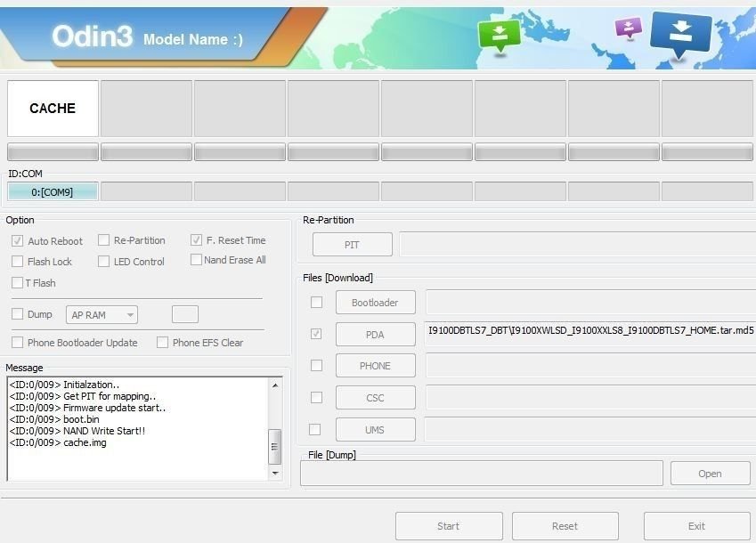Viewport: 756px width, 543px height.
Task: Toggle the Auto Reboot checkbox
Action: [x=17, y=240]
